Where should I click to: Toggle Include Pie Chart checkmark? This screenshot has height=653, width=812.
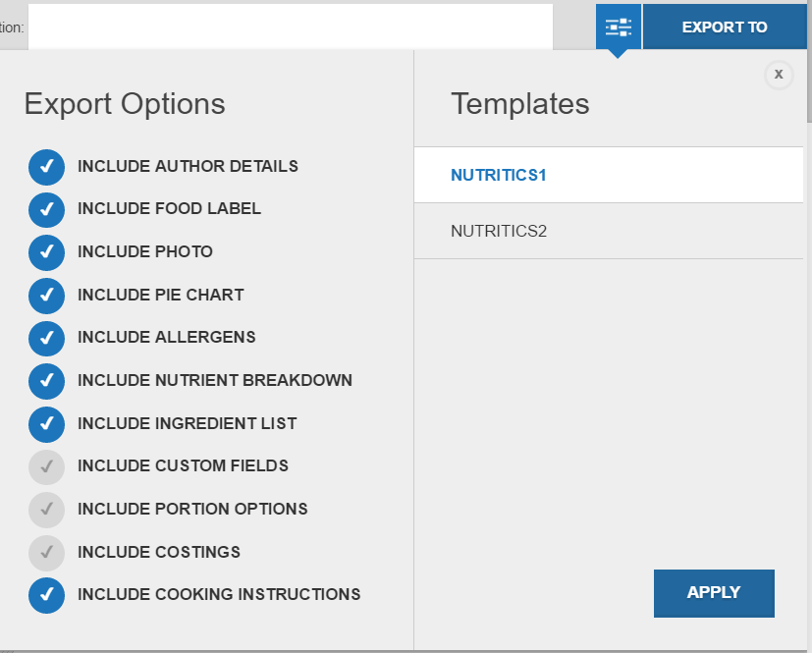(x=46, y=296)
